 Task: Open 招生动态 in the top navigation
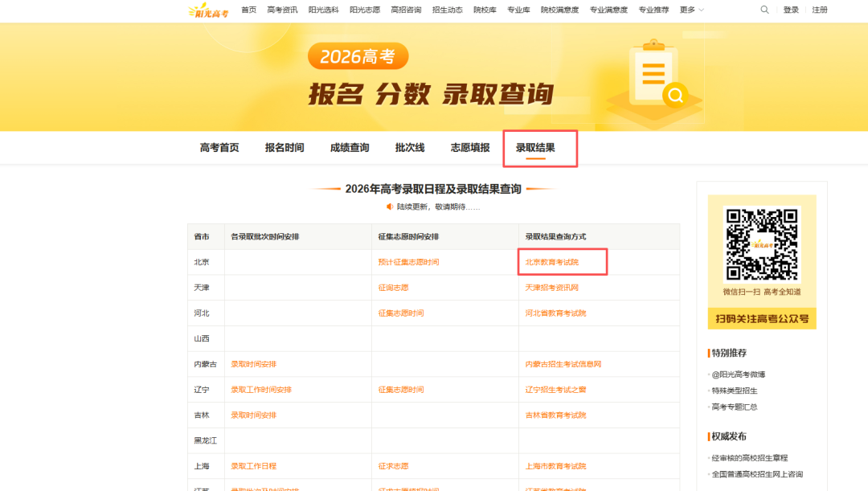point(448,10)
